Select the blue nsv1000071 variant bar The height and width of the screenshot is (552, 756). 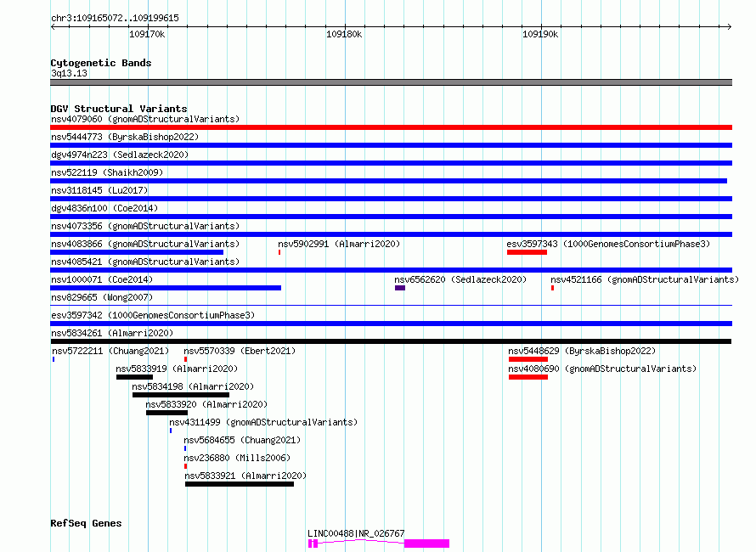pos(166,288)
